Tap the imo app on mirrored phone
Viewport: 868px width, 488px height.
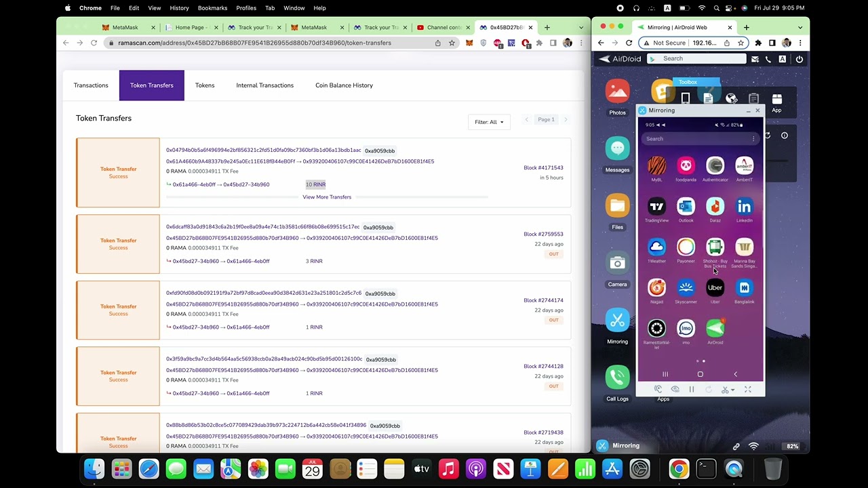pos(686,329)
